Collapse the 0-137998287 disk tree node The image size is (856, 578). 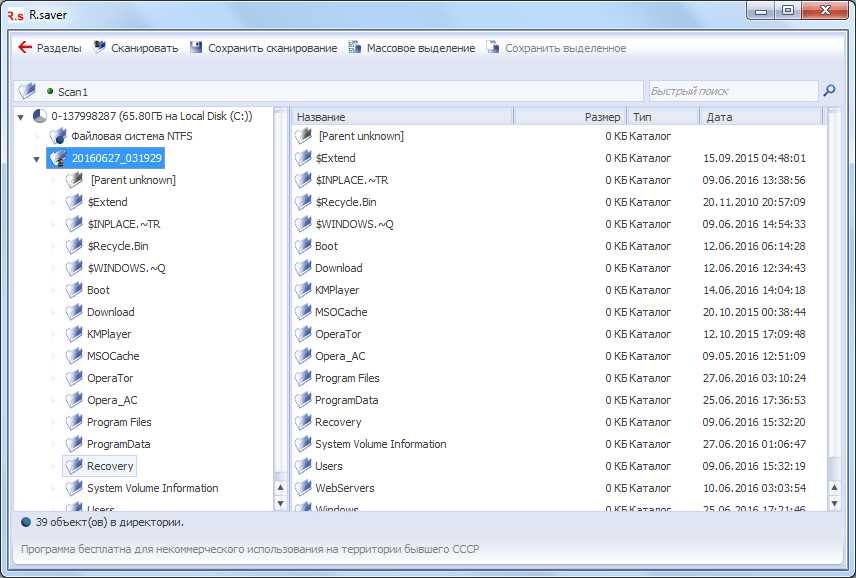[21, 116]
